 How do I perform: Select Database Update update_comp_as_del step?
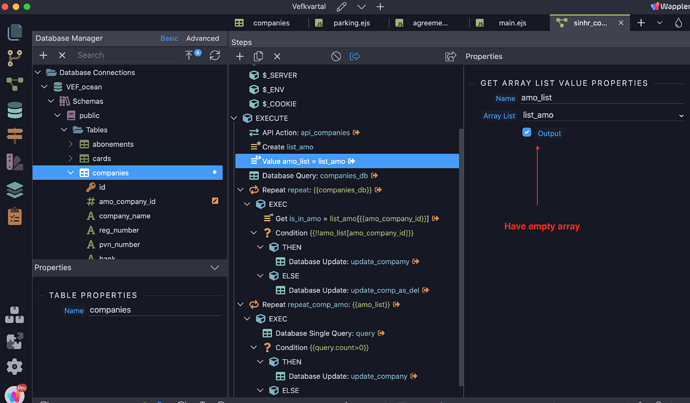[x=352, y=290]
